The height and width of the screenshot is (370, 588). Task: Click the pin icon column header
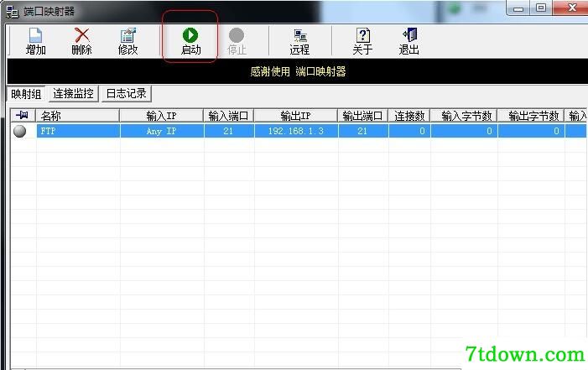[x=23, y=116]
